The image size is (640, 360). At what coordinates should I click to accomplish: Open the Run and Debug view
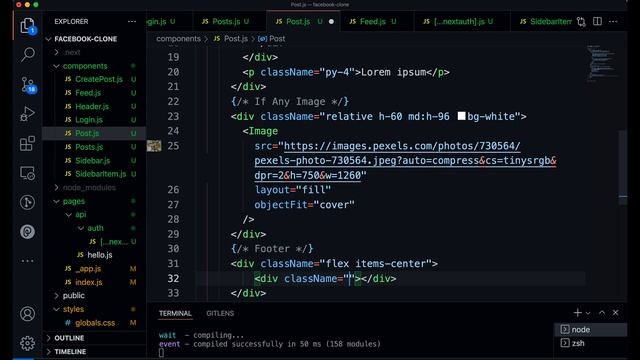(27, 114)
